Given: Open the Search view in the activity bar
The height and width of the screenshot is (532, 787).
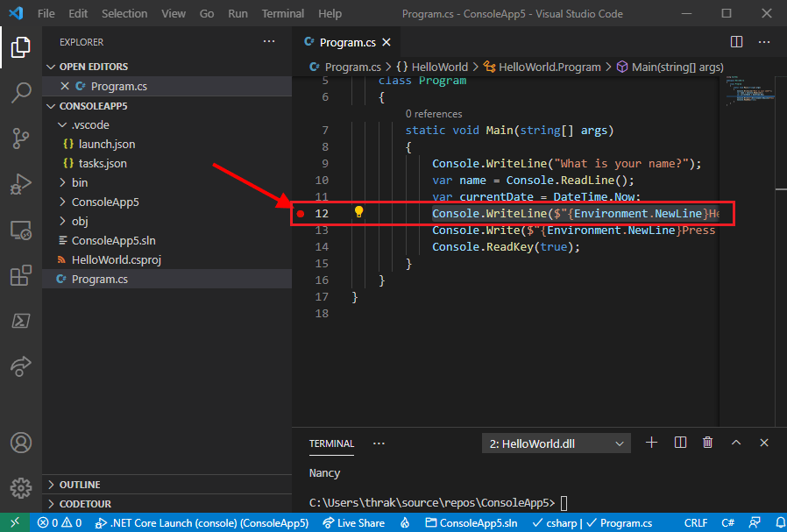Looking at the screenshot, I should click(x=21, y=93).
